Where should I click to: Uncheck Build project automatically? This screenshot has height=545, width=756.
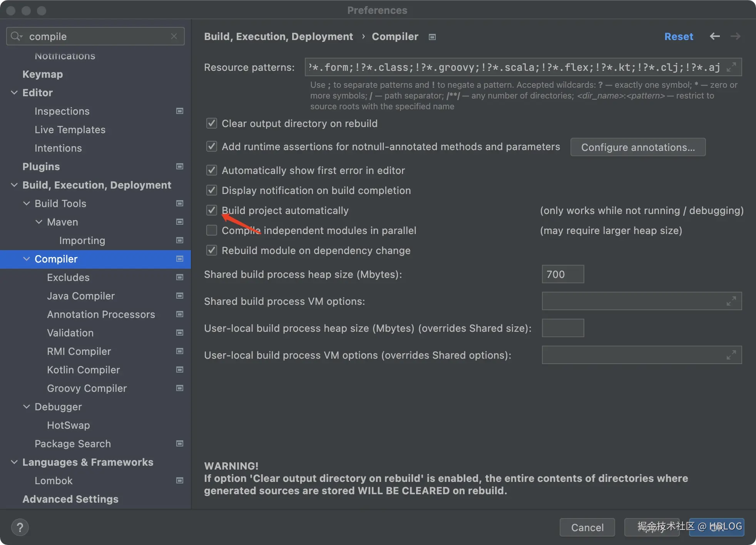click(212, 210)
